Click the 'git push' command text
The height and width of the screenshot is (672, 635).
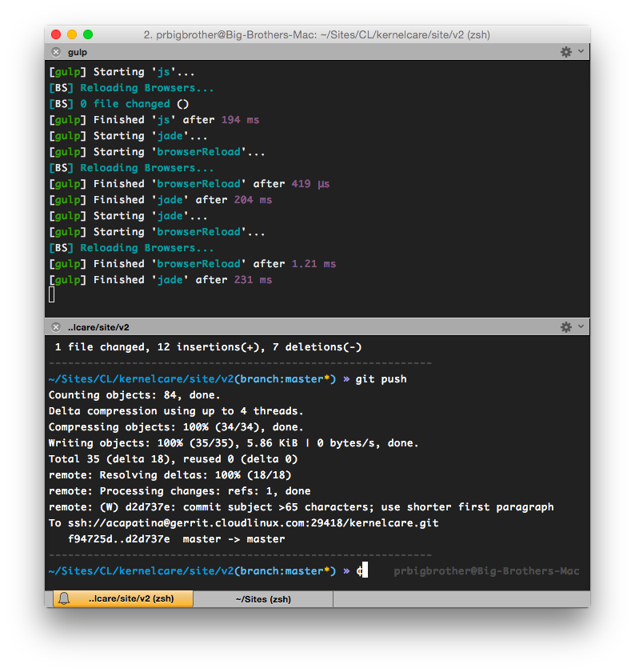[381, 379]
